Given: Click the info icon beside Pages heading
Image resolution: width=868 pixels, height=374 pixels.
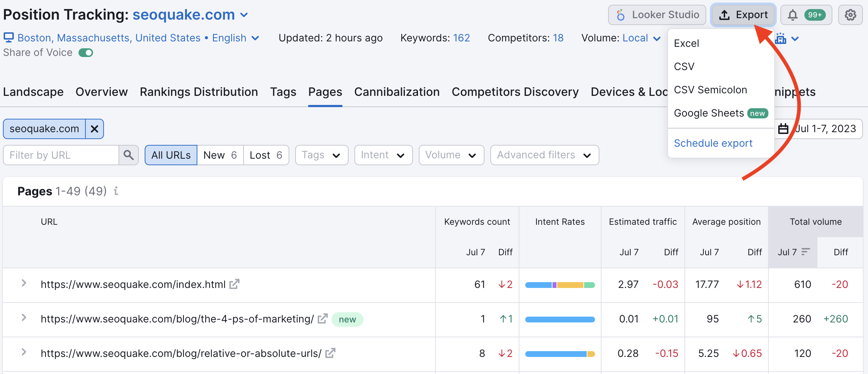Looking at the screenshot, I should click(116, 191).
